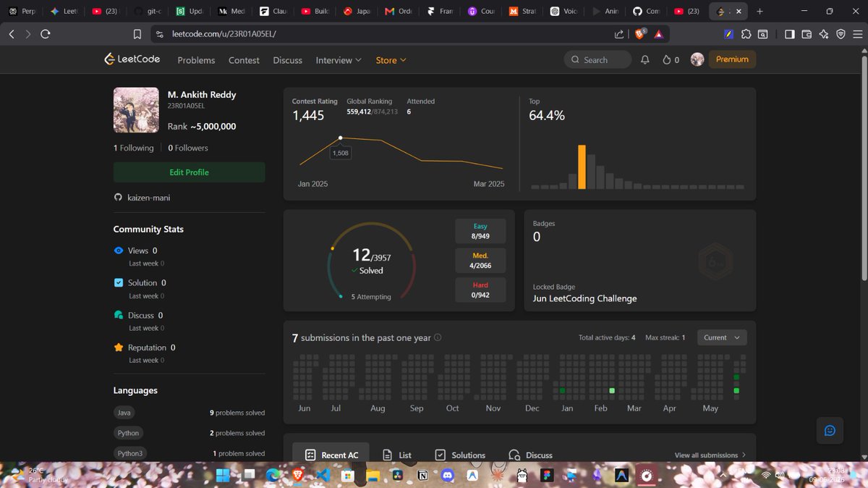Open the kaizen-mani GitHub link
Image resolution: width=868 pixels, height=488 pixels.
point(149,198)
